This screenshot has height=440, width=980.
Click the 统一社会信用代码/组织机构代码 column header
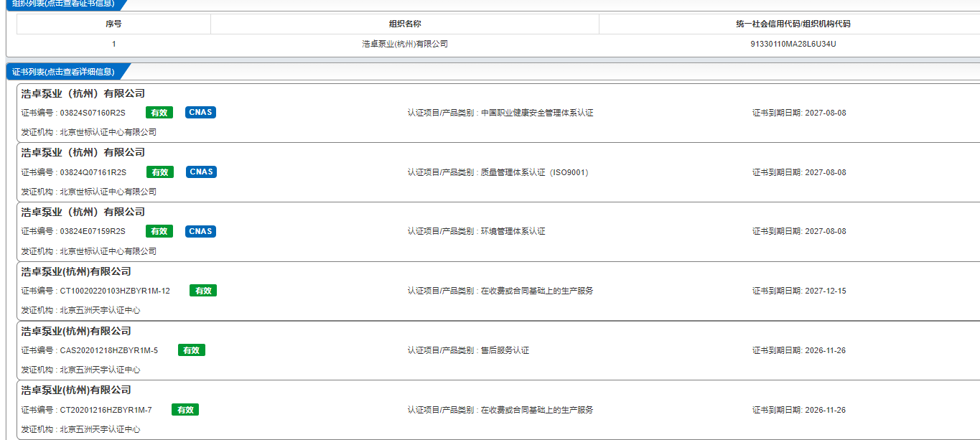click(x=793, y=24)
